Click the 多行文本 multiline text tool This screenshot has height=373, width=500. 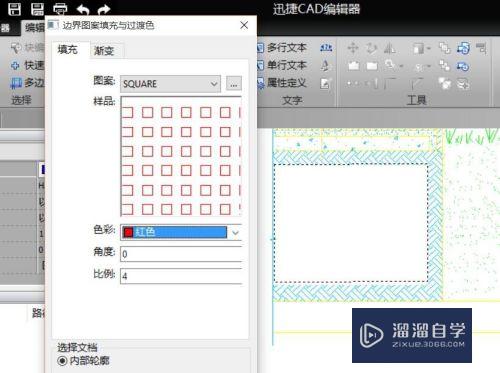click(x=282, y=48)
